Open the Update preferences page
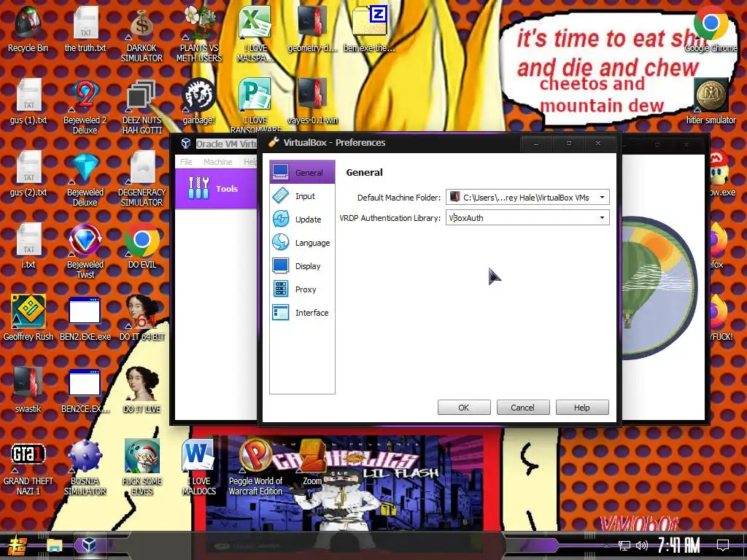This screenshot has height=560, width=747. (x=302, y=219)
